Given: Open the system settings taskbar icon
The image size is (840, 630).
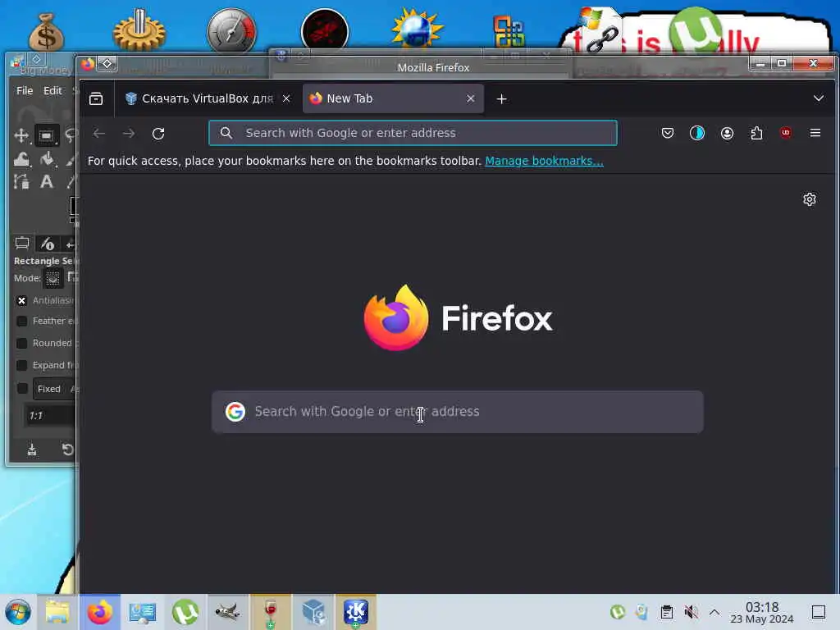Looking at the screenshot, I should coord(143,612).
